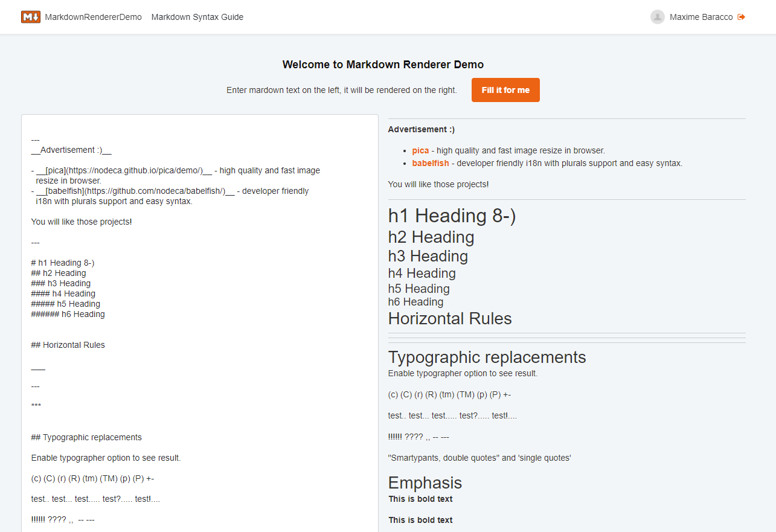Open the Markdown Syntax Guide page
776x532 pixels.
point(197,17)
